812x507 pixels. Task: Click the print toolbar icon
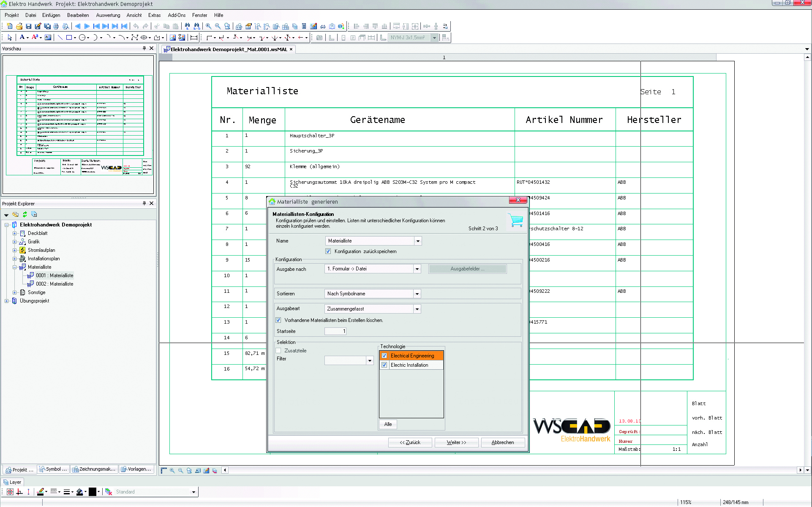click(56, 26)
